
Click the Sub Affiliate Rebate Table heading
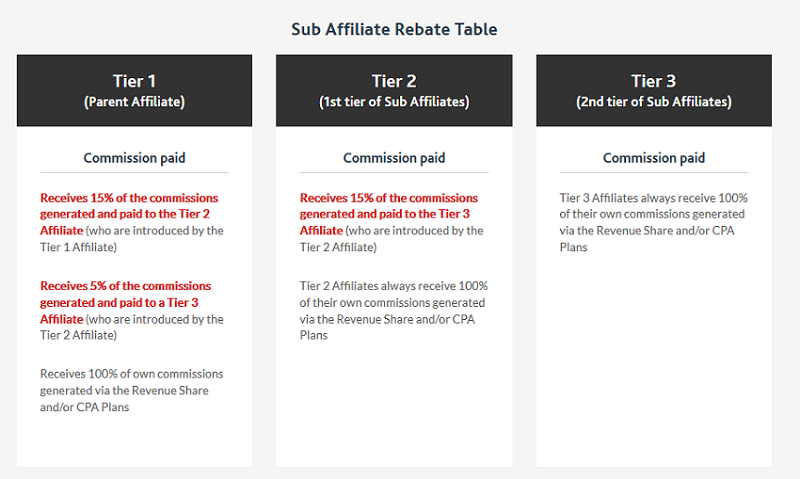tap(394, 29)
